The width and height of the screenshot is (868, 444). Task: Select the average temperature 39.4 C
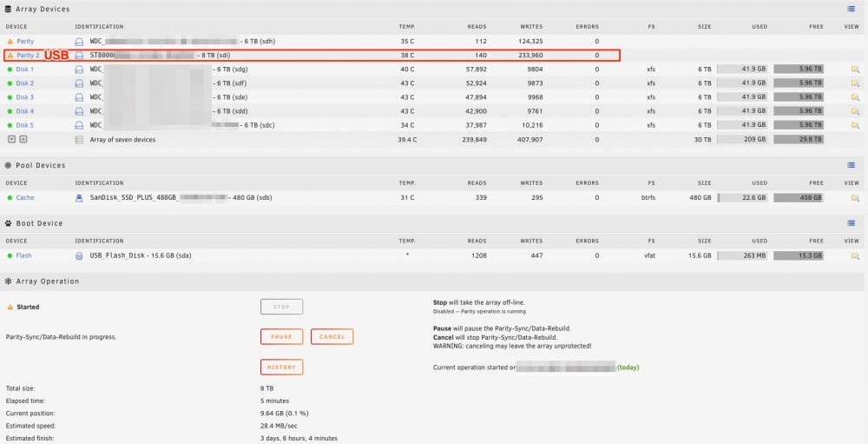[407, 140]
